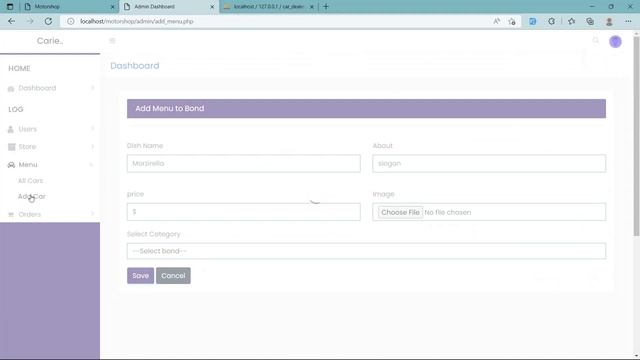Click Choose File for image upload
Image resolution: width=640 pixels, height=360 pixels.
tap(400, 212)
